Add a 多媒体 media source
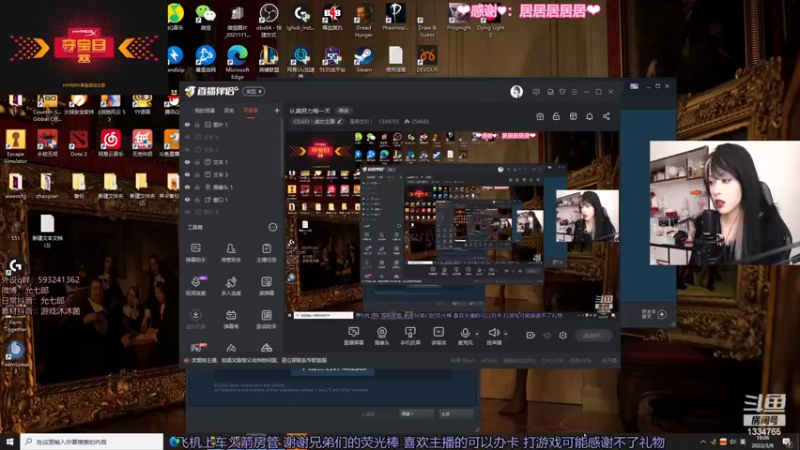This screenshot has width=800, height=450. click(x=438, y=336)
